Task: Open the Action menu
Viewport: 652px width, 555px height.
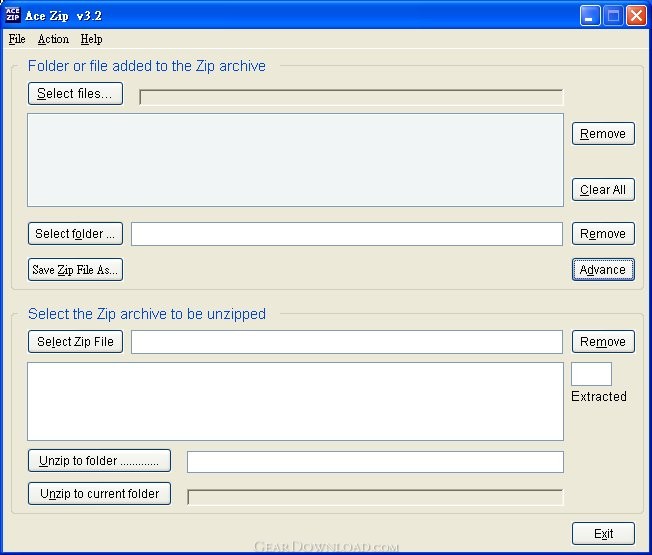Action: click(53, 39)
